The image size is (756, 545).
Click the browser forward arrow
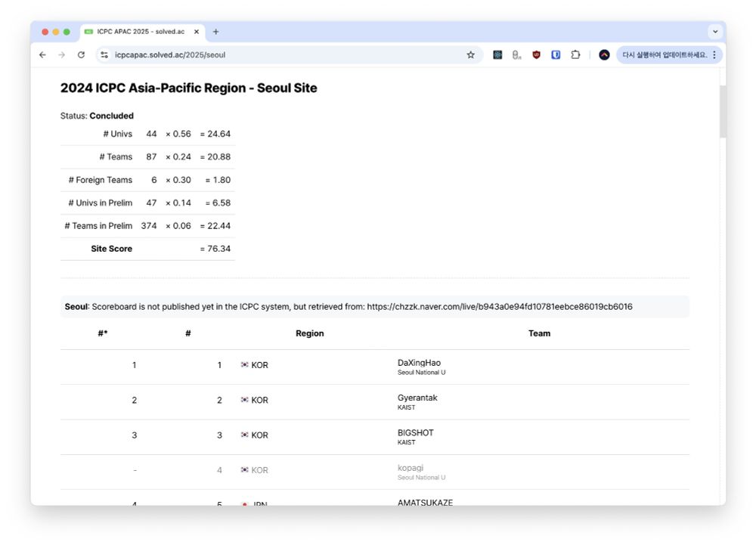point(62,55)
